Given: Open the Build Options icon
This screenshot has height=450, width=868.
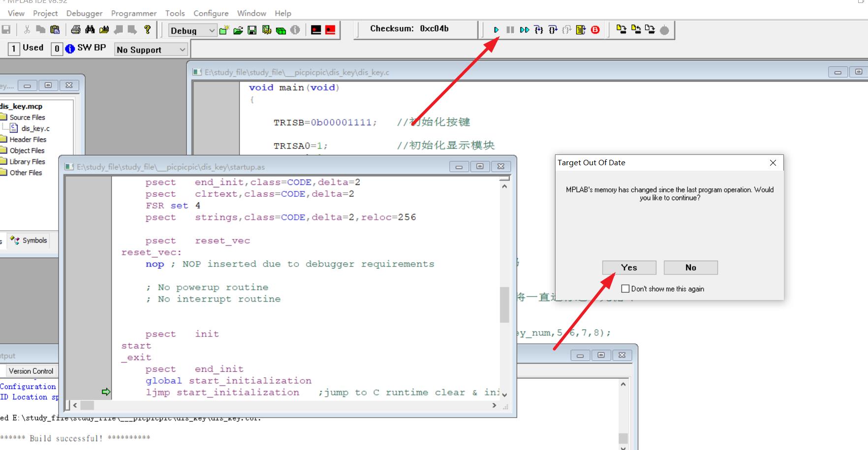Looking at the screenshot, I should [267, 30].
